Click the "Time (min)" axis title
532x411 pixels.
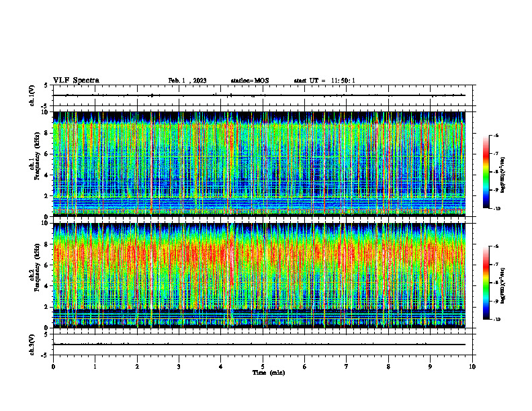[269, 373]
